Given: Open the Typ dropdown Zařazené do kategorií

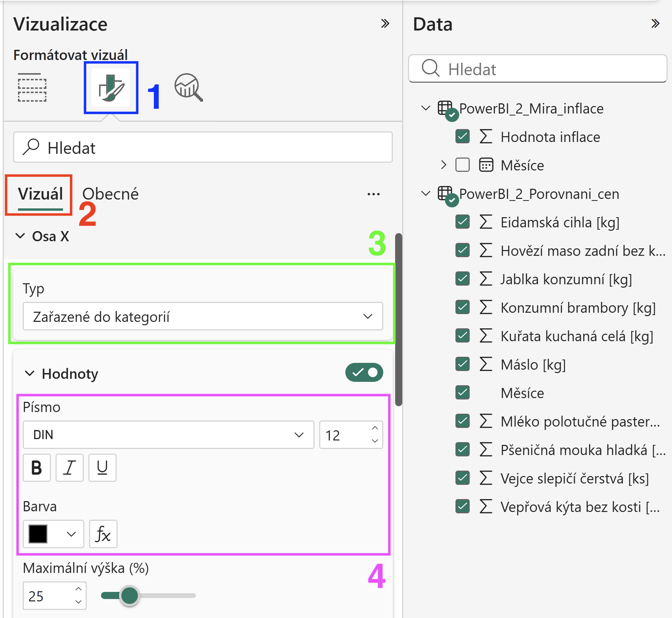Looking at the screenshot, I should pyautogui.click(x=203, y=316).
